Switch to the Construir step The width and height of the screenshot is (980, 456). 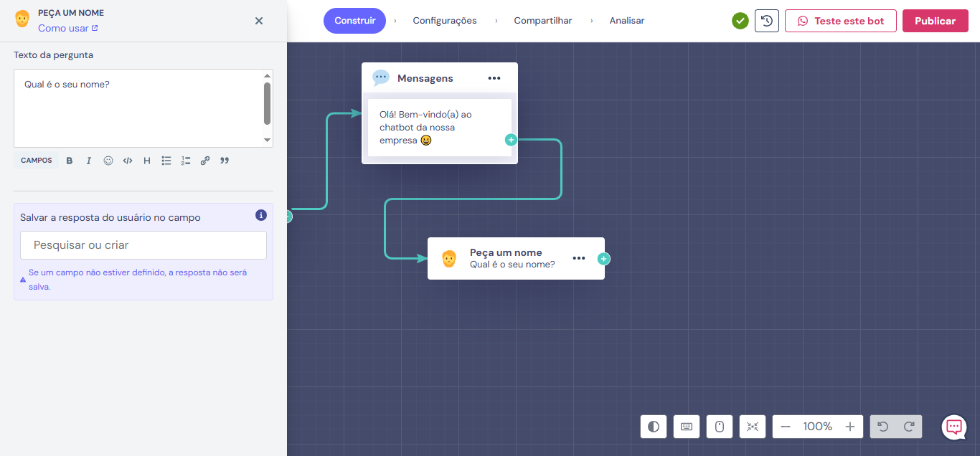[354, 21]
